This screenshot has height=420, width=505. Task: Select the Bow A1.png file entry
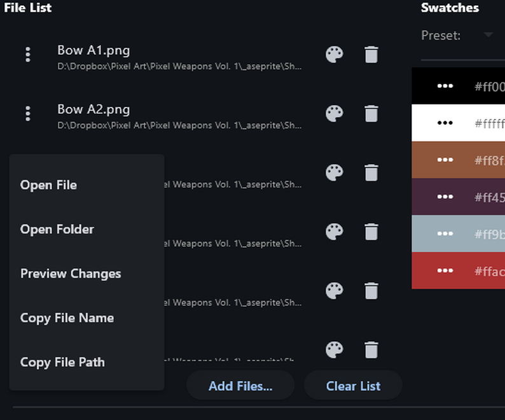(179, 57)
